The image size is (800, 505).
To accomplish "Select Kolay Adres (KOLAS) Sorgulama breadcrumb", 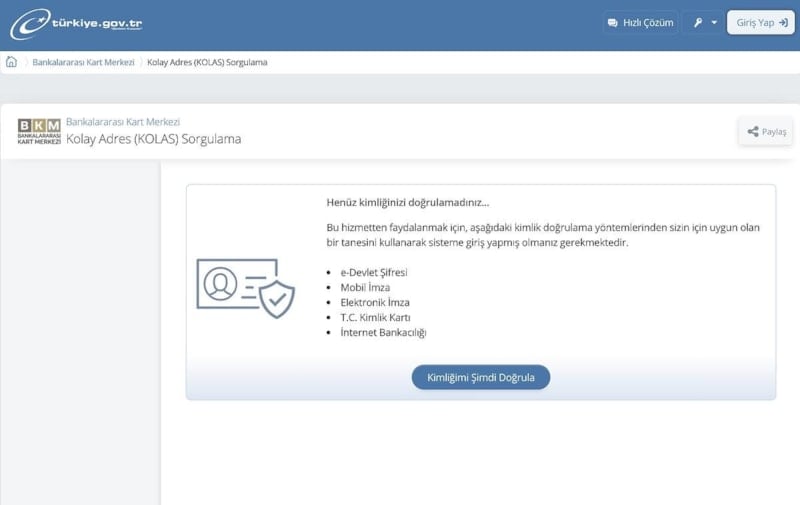I will click(x=207, y=62).
